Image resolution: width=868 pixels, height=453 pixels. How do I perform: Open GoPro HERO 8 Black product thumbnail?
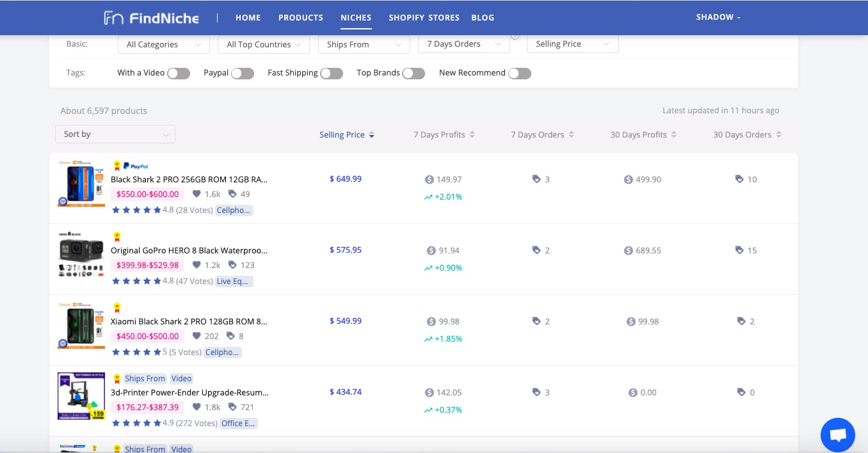[81, 255]
